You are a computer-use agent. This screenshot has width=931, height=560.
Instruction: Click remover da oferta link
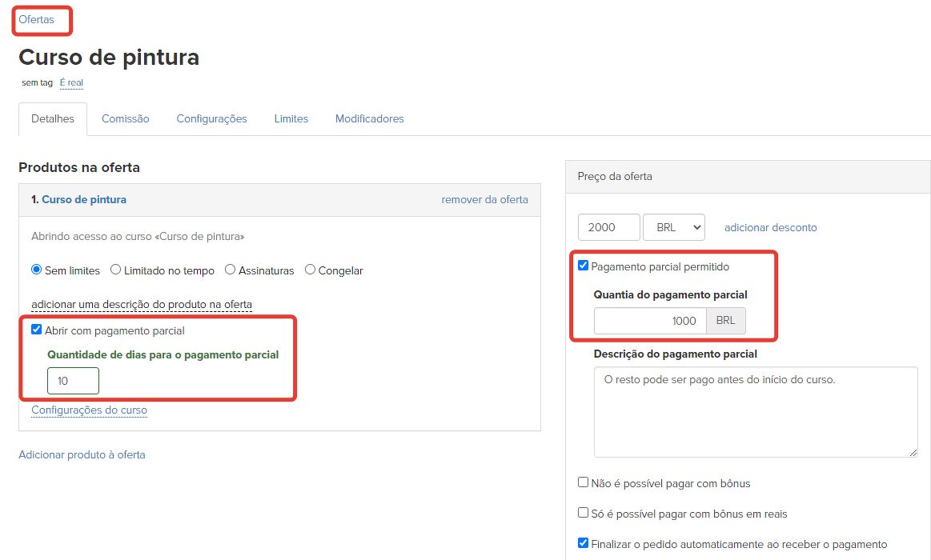(x=484, y=199)
